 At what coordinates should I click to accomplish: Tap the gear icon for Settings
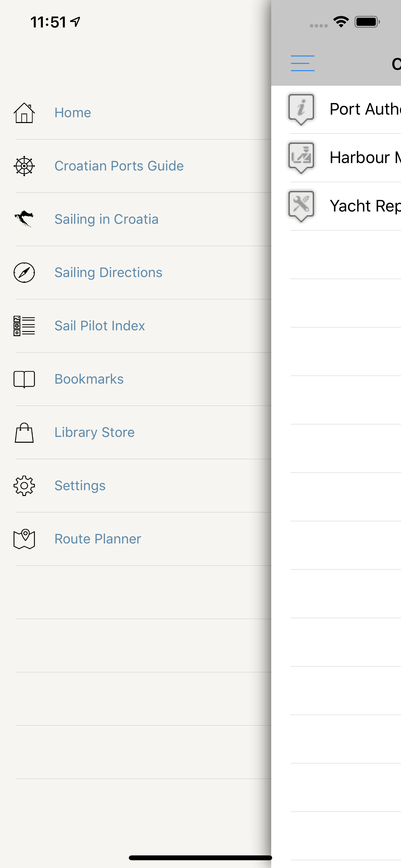click(x=24, y=486)
